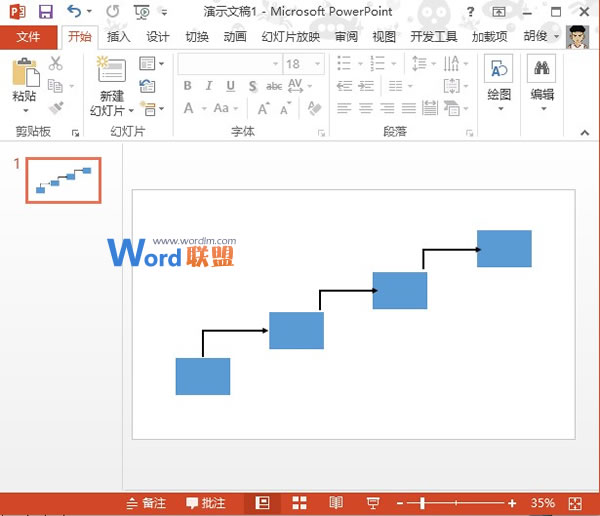This screenshot has height=516, width=600.
Task: Switch to the Design (设计) tab
Action: click(x=157, y=37)
